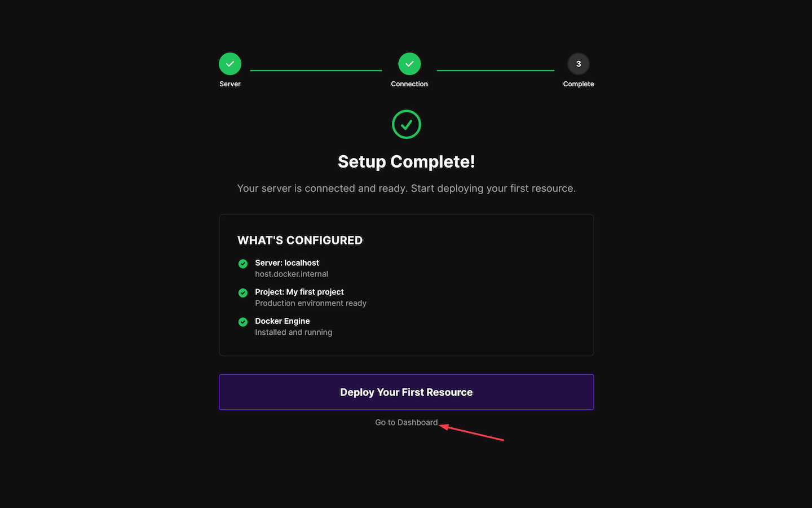Click the green Connection step checkmark circle

click(409, 64)
